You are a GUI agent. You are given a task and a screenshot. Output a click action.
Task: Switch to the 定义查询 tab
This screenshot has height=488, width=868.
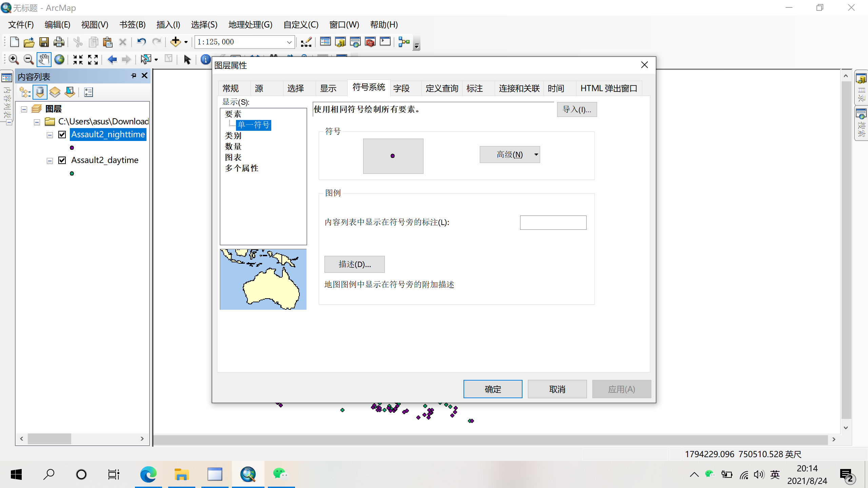coord(442,88)
